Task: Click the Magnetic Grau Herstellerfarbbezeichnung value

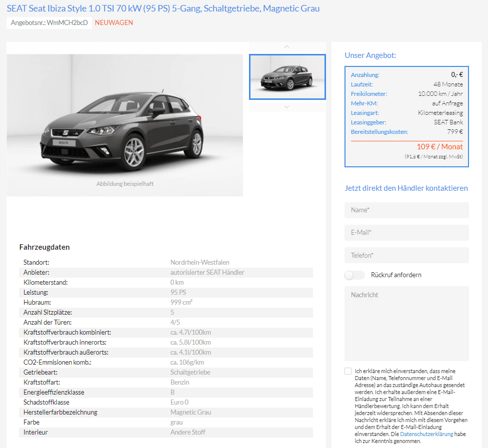Action: point(191,412)
